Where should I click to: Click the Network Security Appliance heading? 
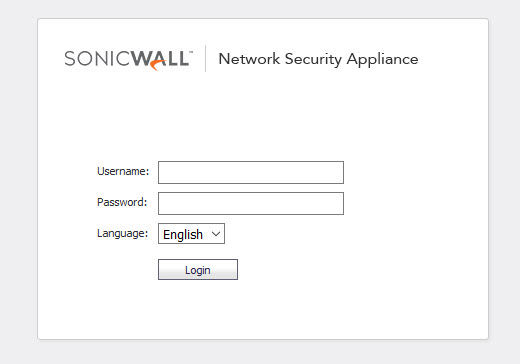pyautogui.click(x=318, y=59)
